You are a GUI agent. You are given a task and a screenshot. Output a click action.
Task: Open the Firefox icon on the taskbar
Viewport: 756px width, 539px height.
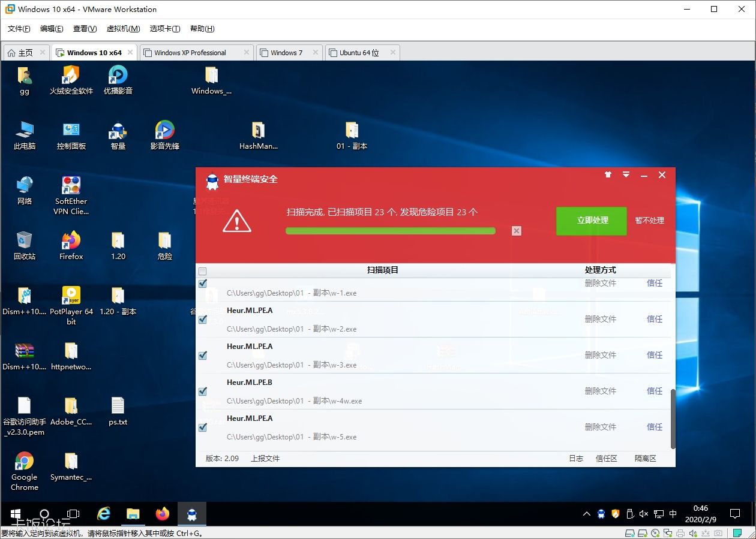162,514
